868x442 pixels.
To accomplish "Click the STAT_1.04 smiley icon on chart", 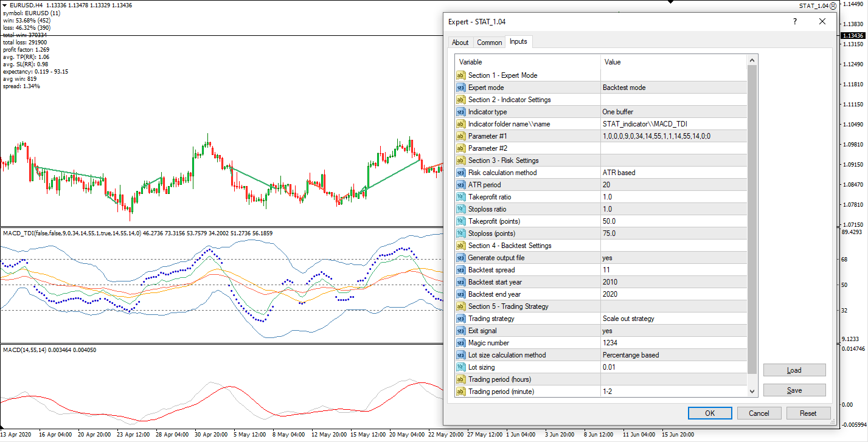I will point(833,6).
